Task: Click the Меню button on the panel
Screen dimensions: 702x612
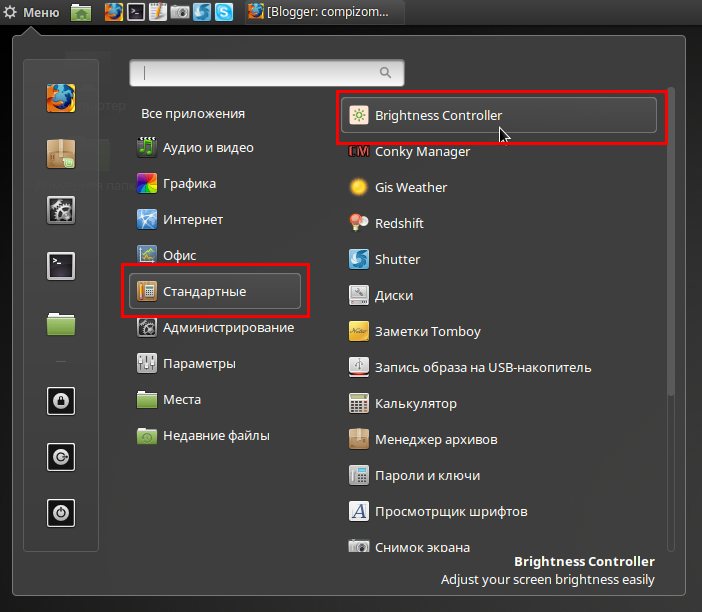Action: (x=31, y=12)
